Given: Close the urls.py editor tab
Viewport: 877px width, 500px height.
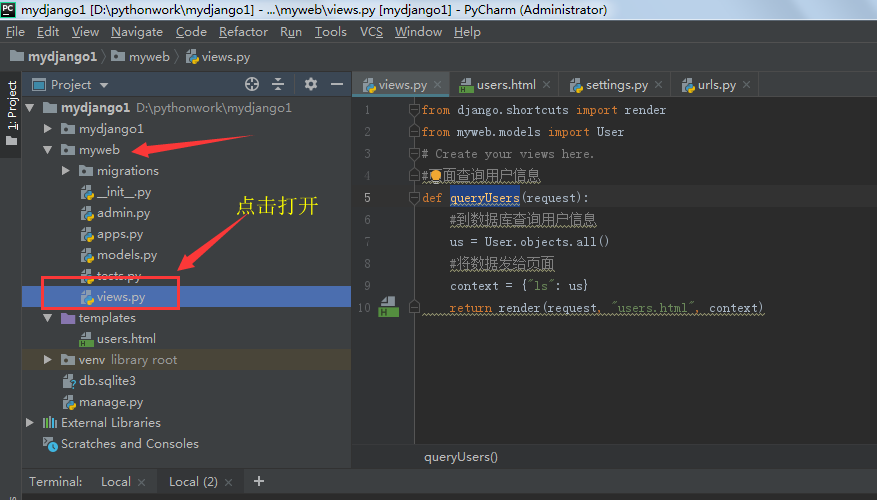Looking at the screenshot, I should (746, 84).
